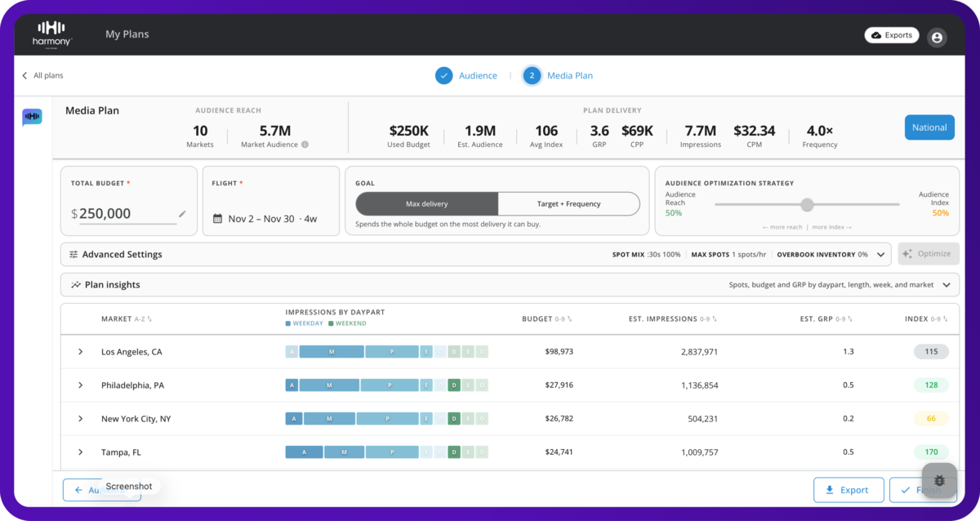Click the index badge 170 for Tampa
980x521 pixels.
click(x=931, y=452)
